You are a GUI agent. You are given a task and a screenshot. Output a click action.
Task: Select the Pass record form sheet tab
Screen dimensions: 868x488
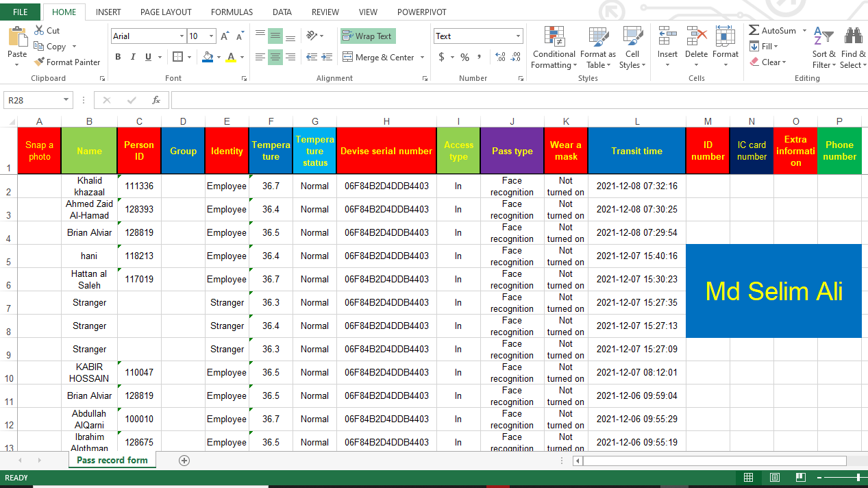(x=112, y=460)
